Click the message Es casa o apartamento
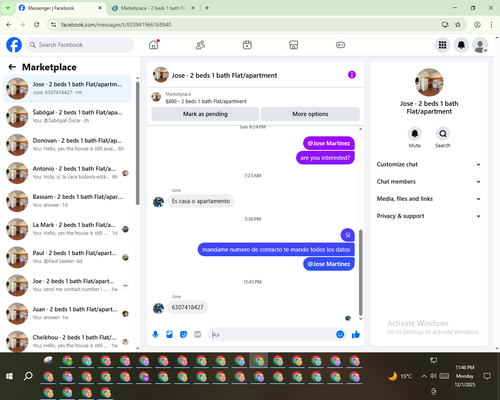The height and width of the screenshot is (400, 500). point(201,201)
